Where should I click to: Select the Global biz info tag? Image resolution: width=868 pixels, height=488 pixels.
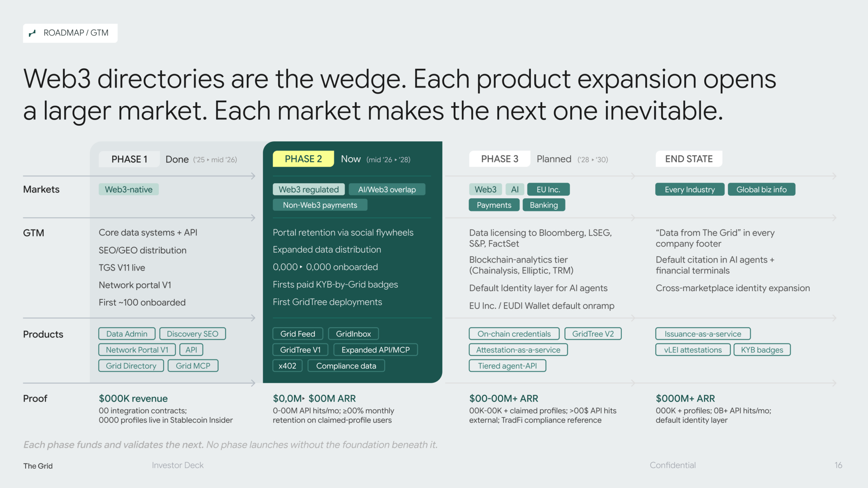(x=761, y=189)
